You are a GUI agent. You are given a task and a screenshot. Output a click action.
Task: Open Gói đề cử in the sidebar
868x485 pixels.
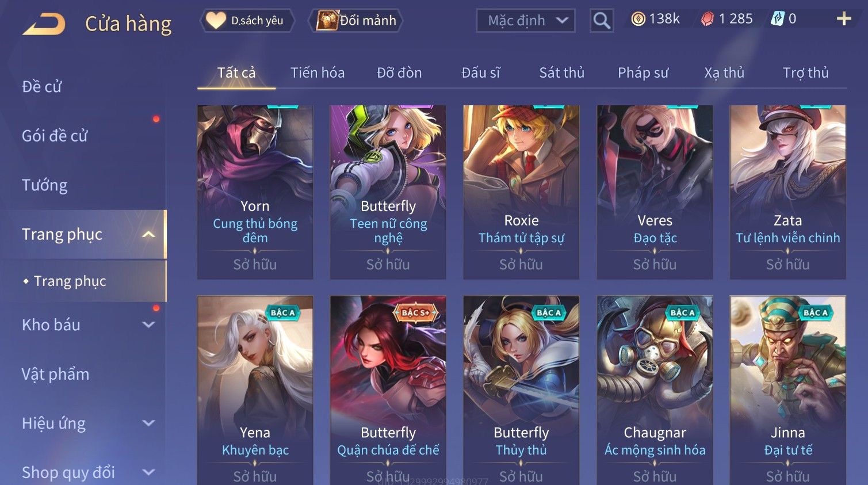55,136
